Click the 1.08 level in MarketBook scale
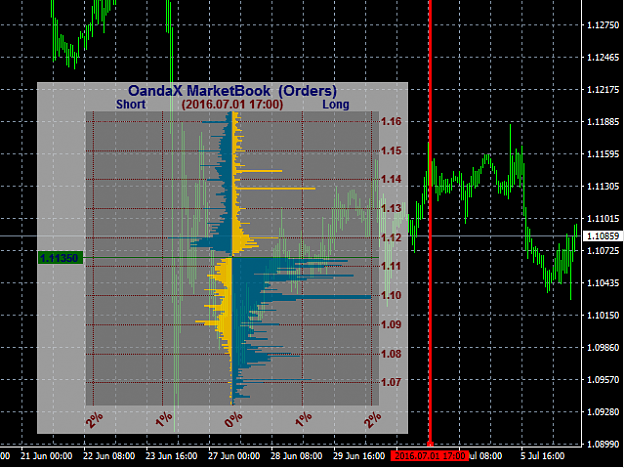The width and height of the screenshot is (625, 469). point(391,353)
